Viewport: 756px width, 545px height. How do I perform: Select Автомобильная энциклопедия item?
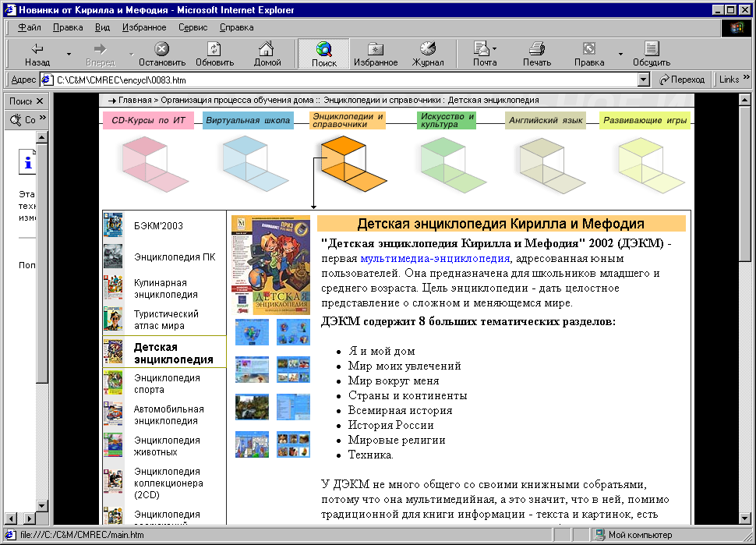click(169, 415)
